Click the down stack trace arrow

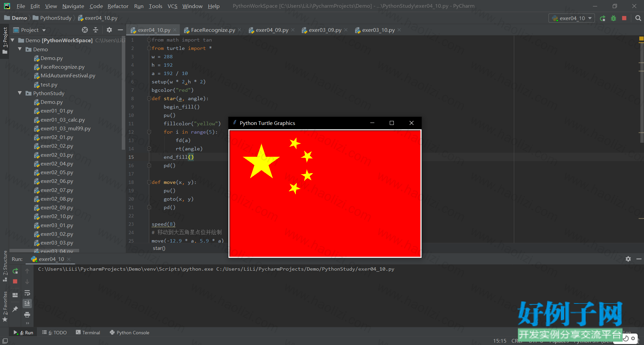pos(27,281)
